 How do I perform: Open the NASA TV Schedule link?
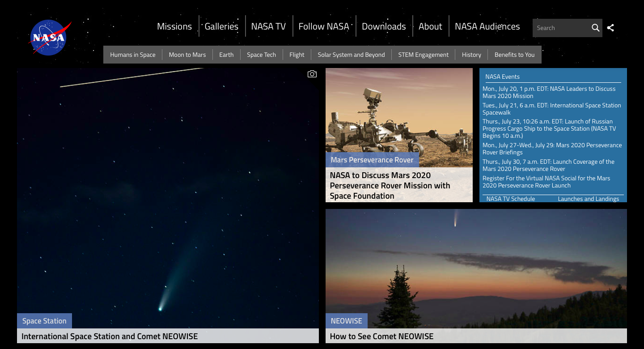tap(511, 199)
